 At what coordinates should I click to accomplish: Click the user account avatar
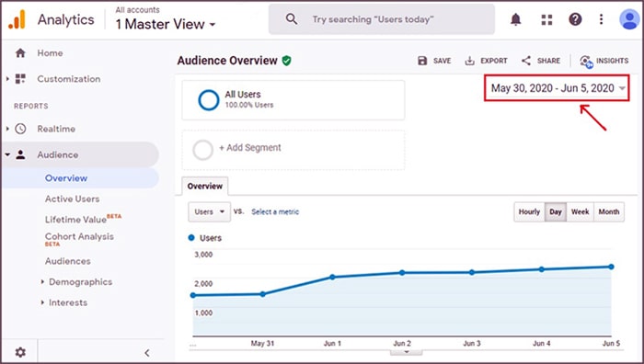point(629,19)
